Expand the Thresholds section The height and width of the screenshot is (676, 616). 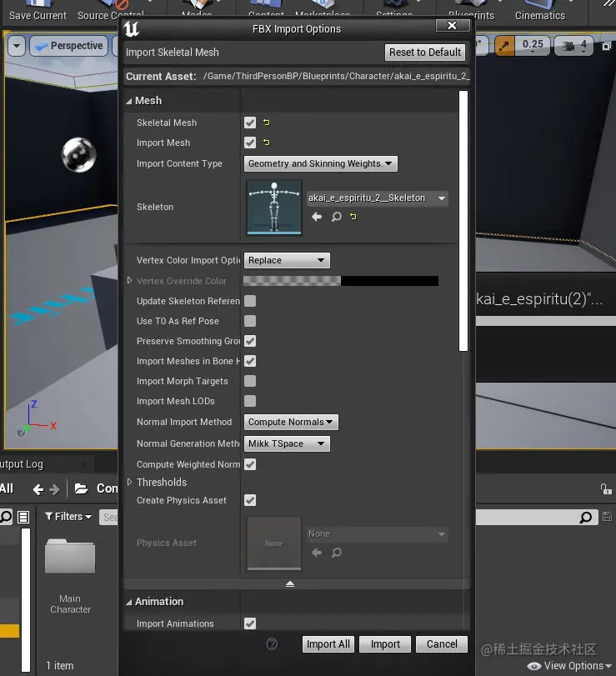coord(129,482)
